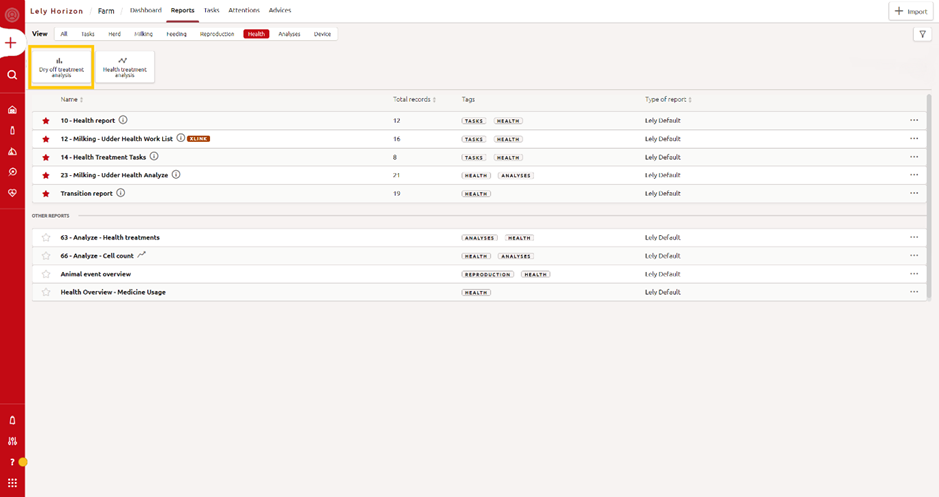Open the help question mark icon

[12, 462]
